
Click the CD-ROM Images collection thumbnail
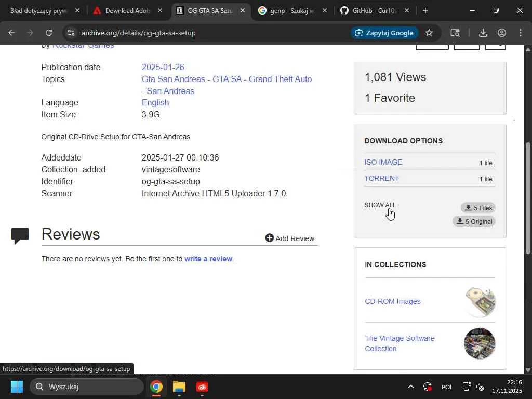pyautogui.click(x=480, y=301)
